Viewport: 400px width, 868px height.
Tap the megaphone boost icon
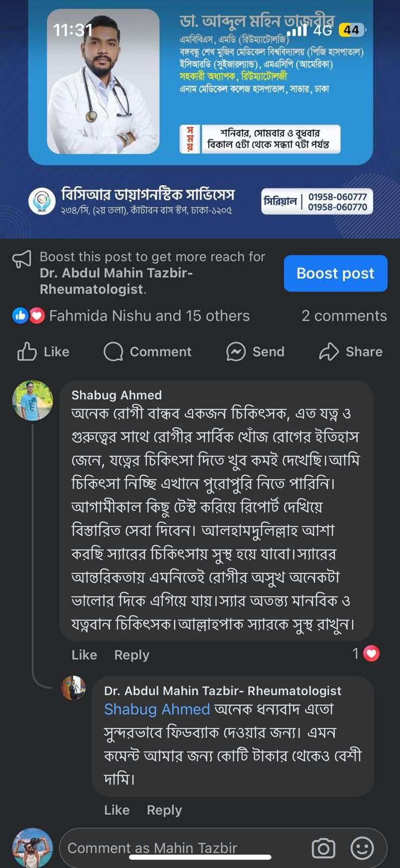[22, 259]
